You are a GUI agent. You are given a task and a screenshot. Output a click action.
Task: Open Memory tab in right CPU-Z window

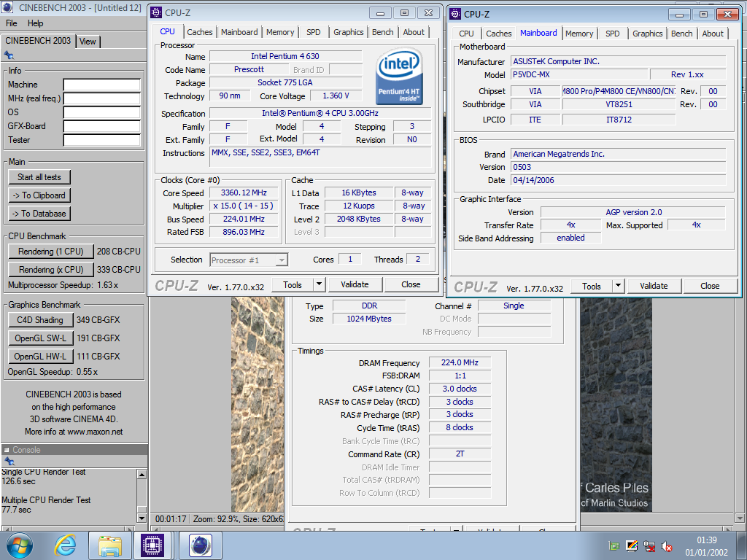coord(579,34)
